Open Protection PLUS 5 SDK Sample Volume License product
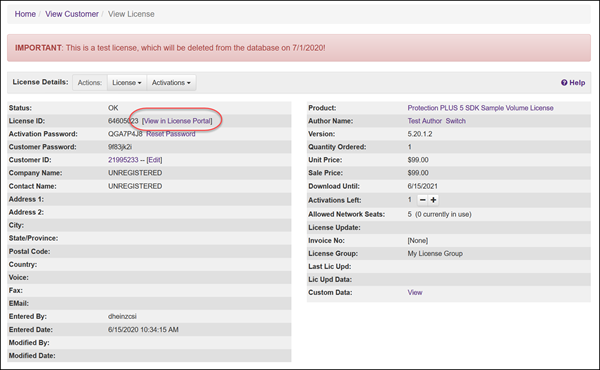This screenshot has height=370, width=600. click(x=480, y=108)
